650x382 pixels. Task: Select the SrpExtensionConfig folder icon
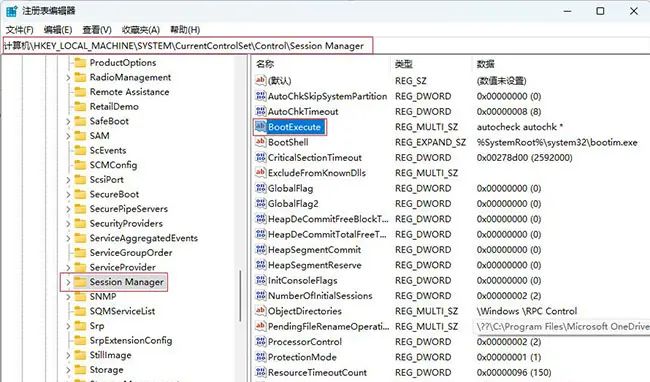point(80,341)
